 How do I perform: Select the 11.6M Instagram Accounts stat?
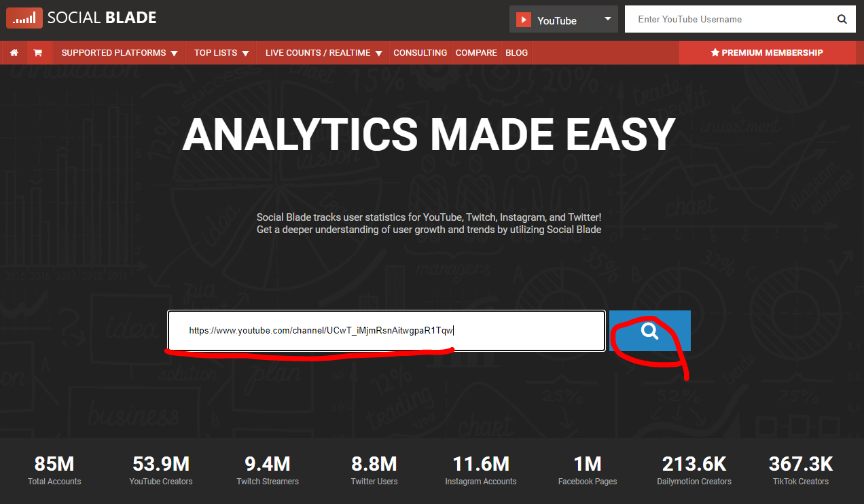click(x=481, y=471)
